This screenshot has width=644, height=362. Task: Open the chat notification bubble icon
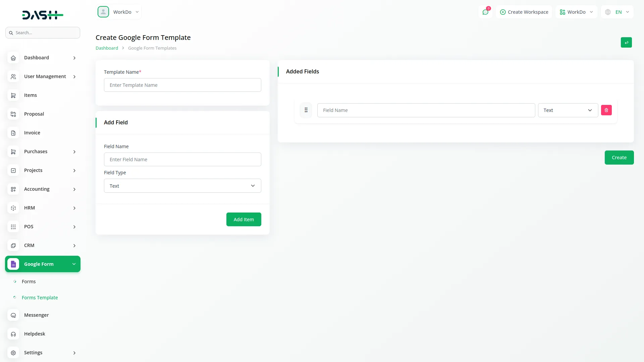pos(485,12)
